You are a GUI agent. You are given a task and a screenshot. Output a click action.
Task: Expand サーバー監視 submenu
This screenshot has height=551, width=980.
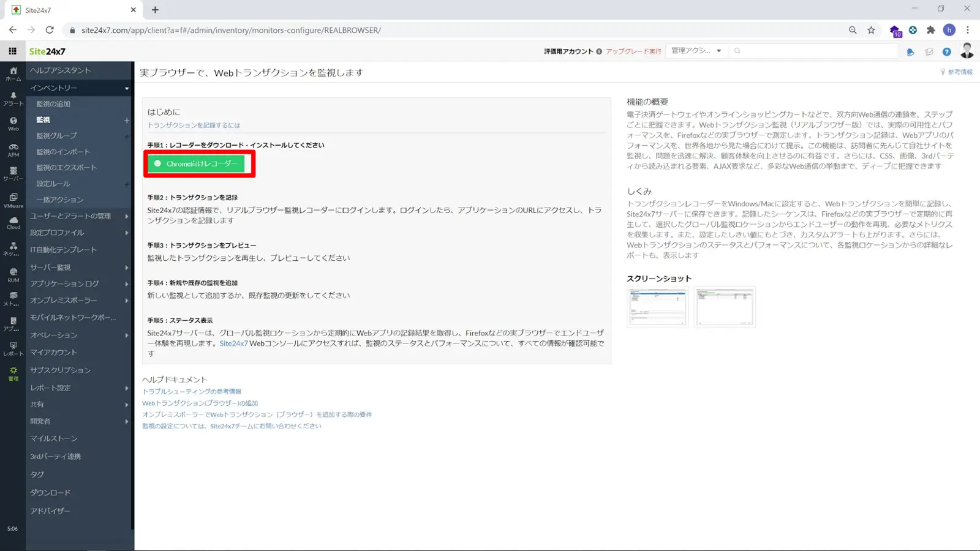click(x=127, y=268)
